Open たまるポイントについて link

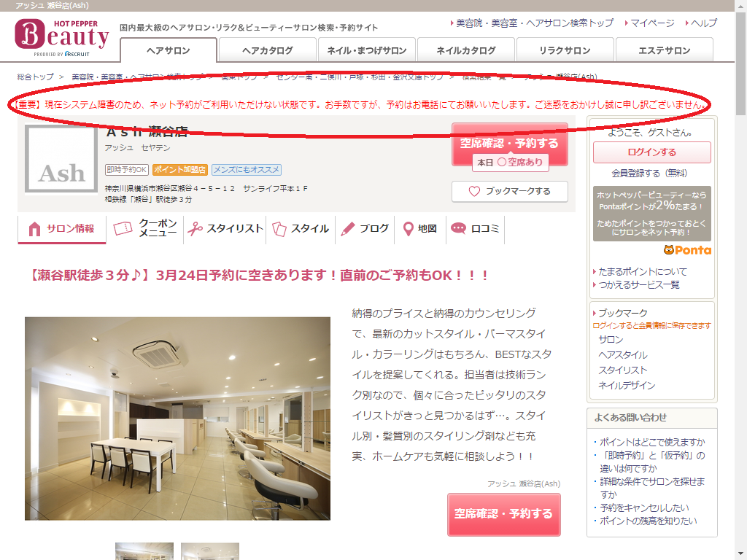pos(643,272)
